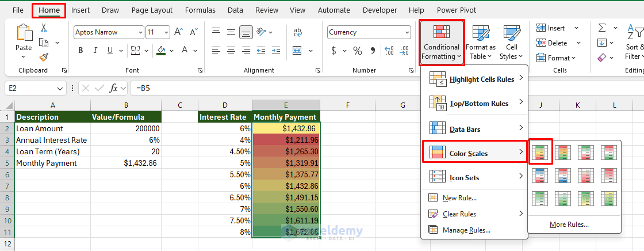
Task: Open the Currency number format dropdown
Action: 407,32
